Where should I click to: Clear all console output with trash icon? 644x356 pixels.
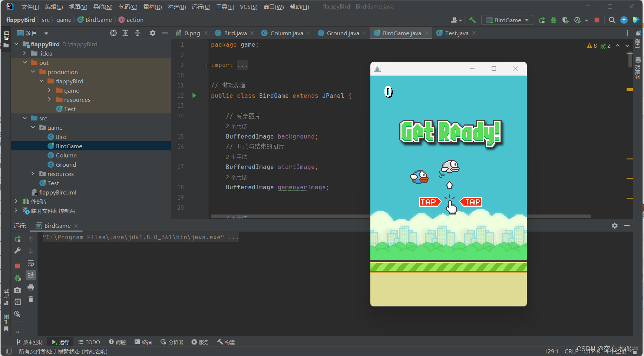click(31, 299)
